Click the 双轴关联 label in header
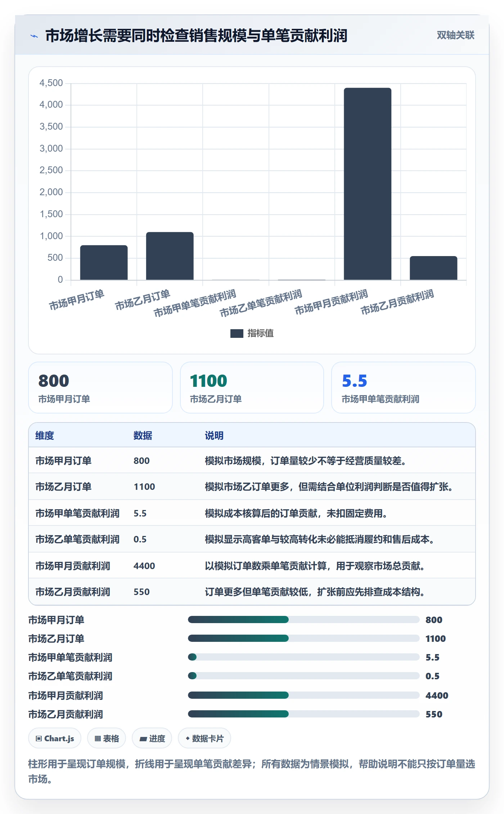The image size is (504, 814). (455, 35)
